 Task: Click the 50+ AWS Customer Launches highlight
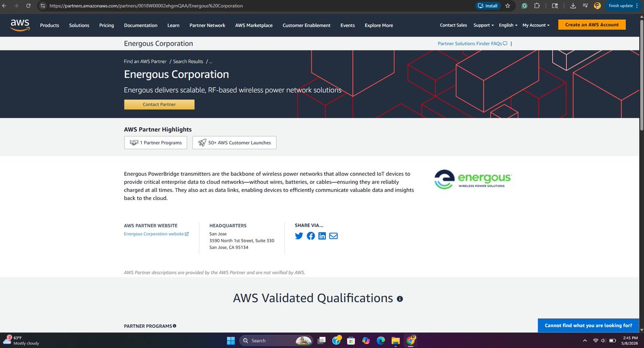pos(235,143)
